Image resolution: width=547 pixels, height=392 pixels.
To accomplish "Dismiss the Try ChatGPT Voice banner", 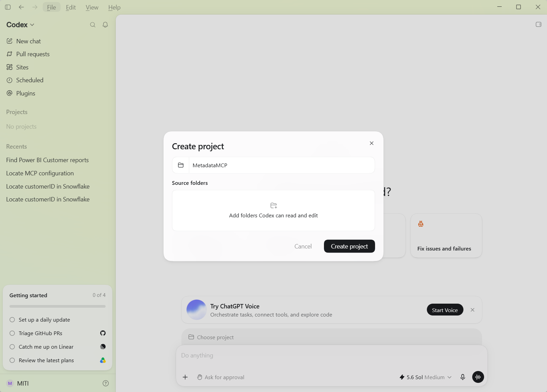I will tap(473, 310).
